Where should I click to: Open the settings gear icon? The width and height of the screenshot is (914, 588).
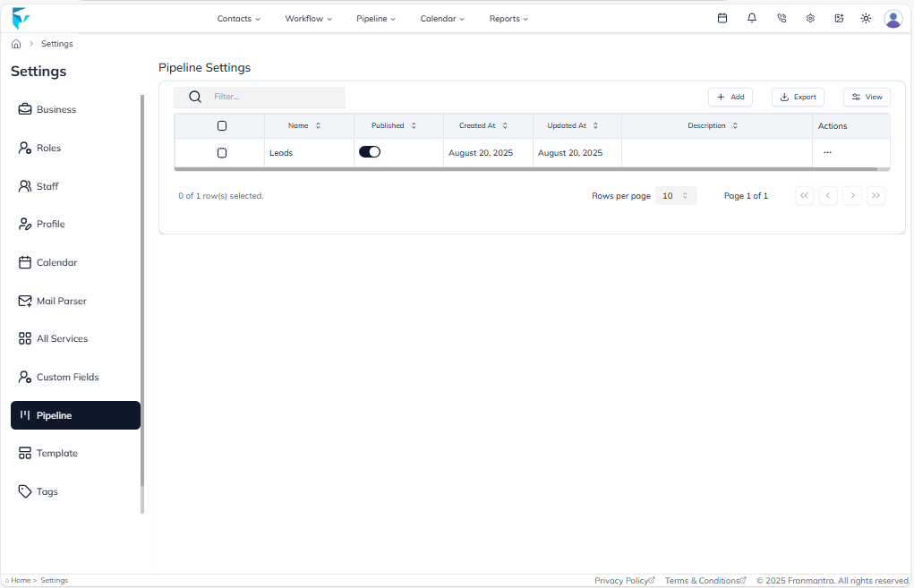[810, 18]
